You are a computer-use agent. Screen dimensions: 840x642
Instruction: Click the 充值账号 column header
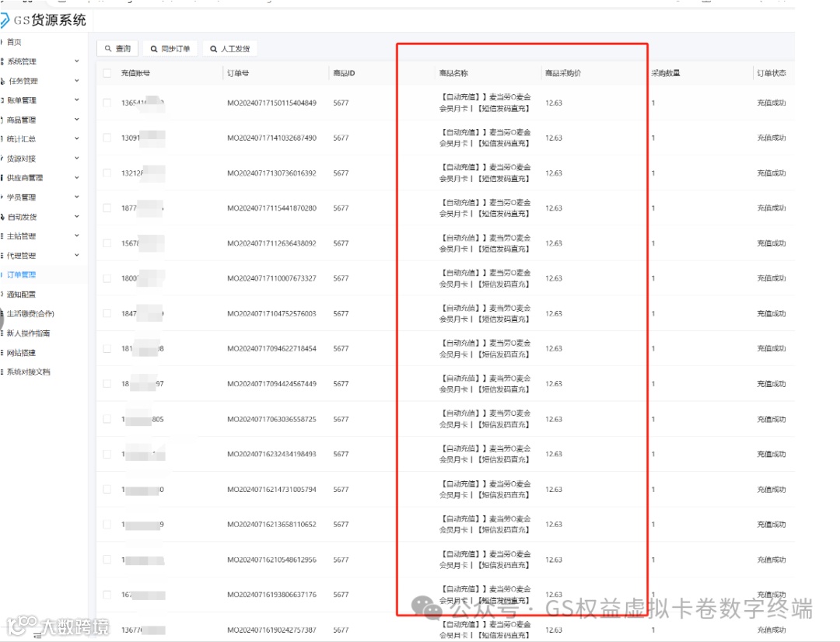tap(135, 73)
